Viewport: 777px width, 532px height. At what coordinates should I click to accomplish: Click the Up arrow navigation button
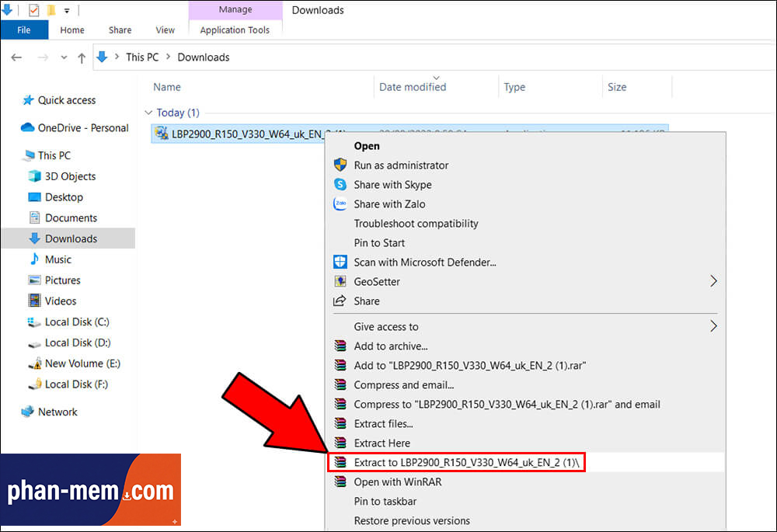point(82,57)
